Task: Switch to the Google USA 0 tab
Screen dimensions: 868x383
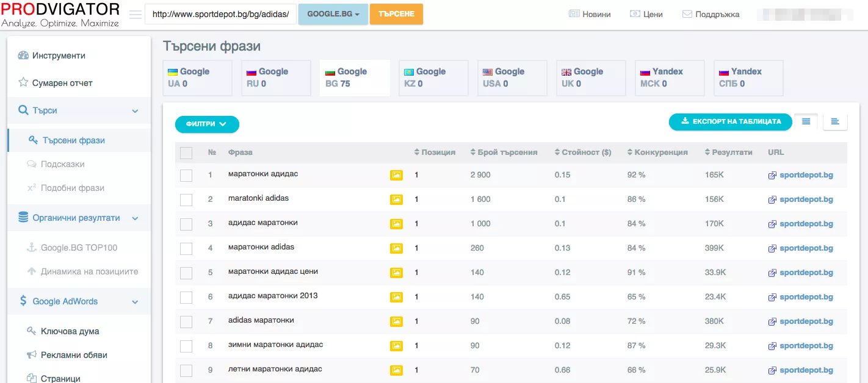Action: coord(513,77)
